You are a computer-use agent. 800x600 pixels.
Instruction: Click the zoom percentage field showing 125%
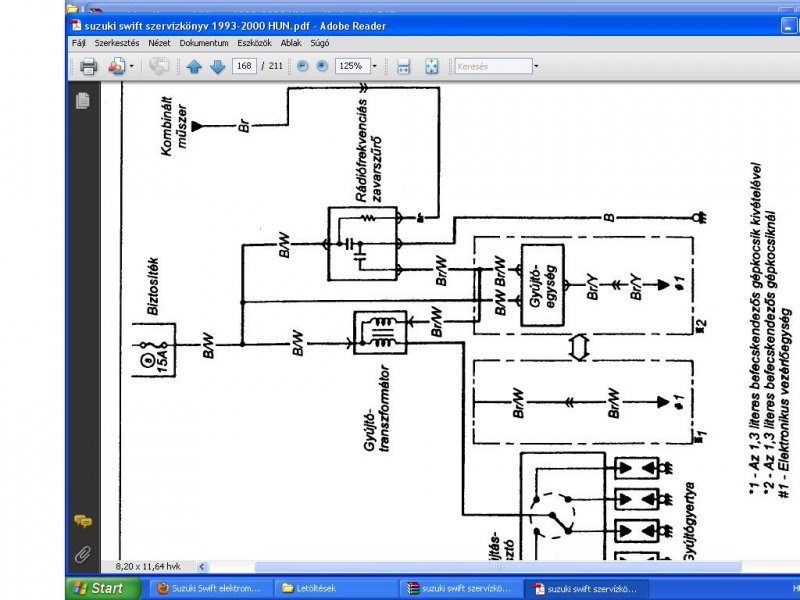click(x=352, y=66)
